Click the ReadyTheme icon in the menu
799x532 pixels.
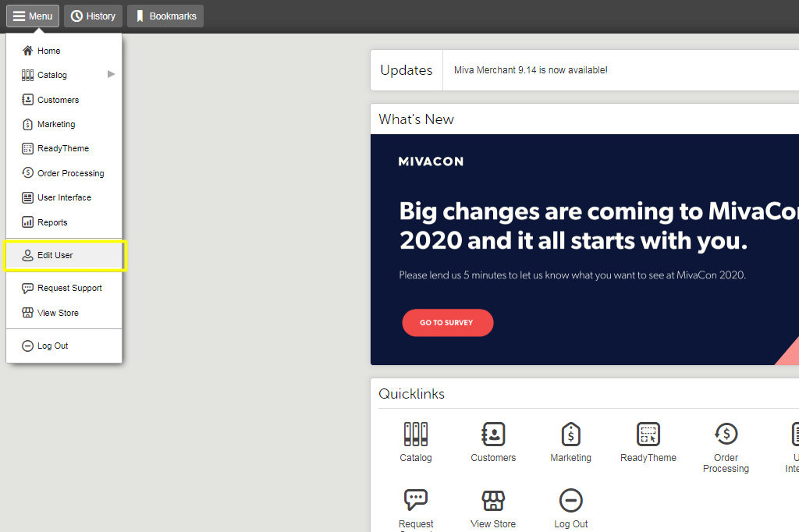[27, 149]
